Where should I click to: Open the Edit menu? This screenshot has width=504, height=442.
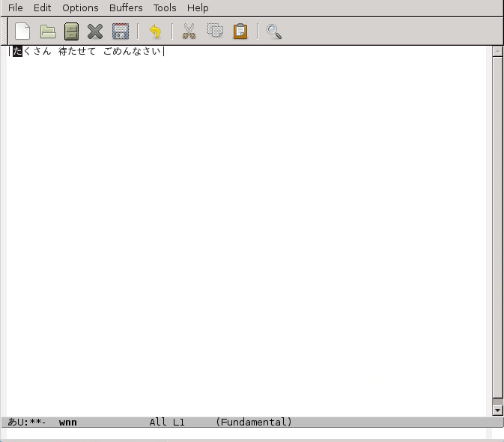coord(43,7)
